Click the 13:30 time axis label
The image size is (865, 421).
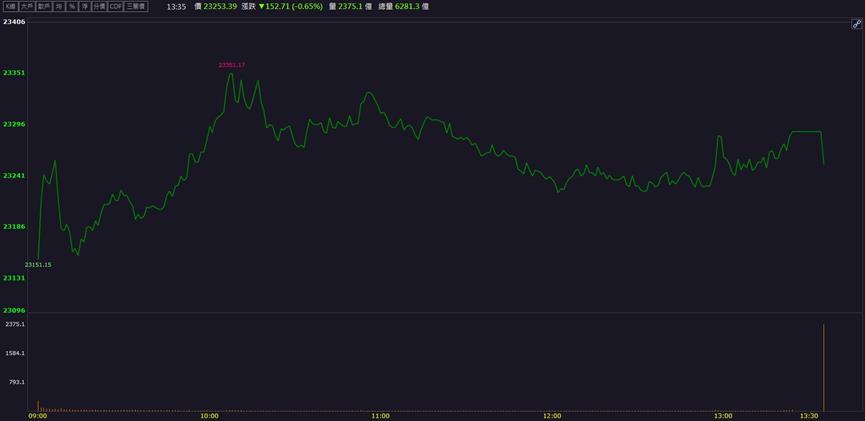tap(809, 416)
